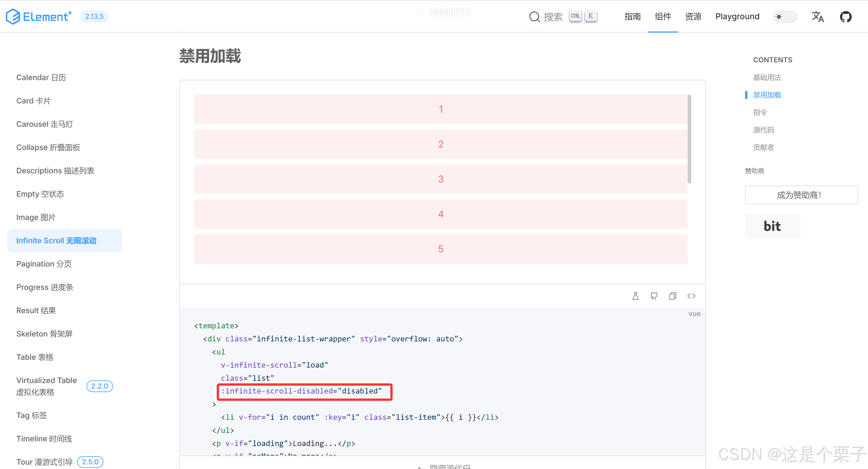Open the language translation switcher
The height and width of the screenshot is (469, 868).
817,17
